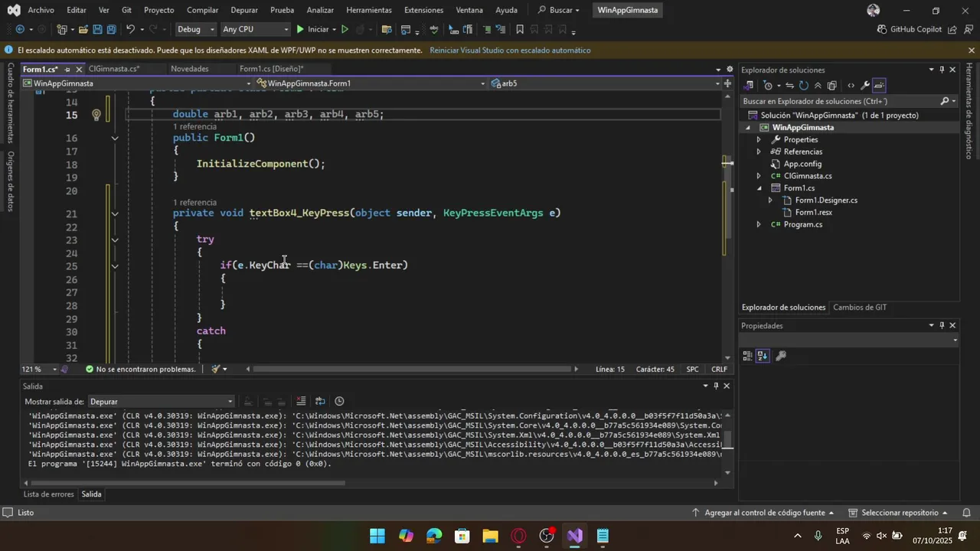
Task: Open the Herramientas menu
Action: click(369, 10)
